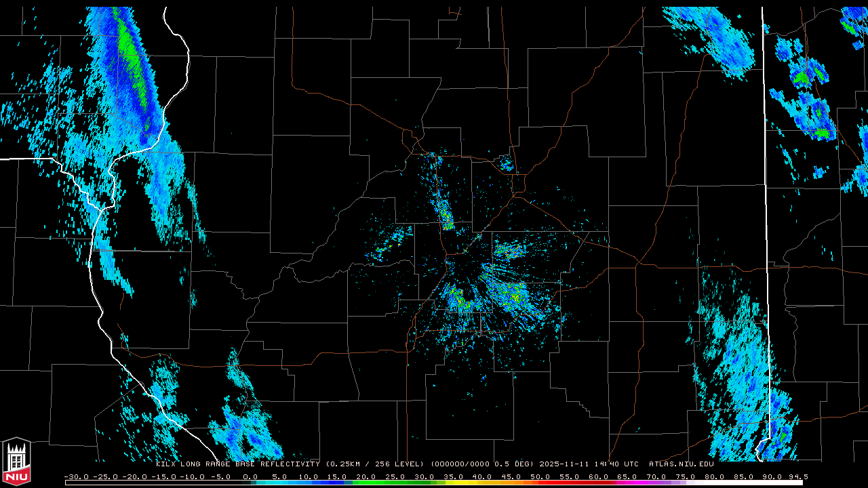Screen dimensions: 868x488
Task: Click the "94.5" maximum scale label
Action: 798,476
